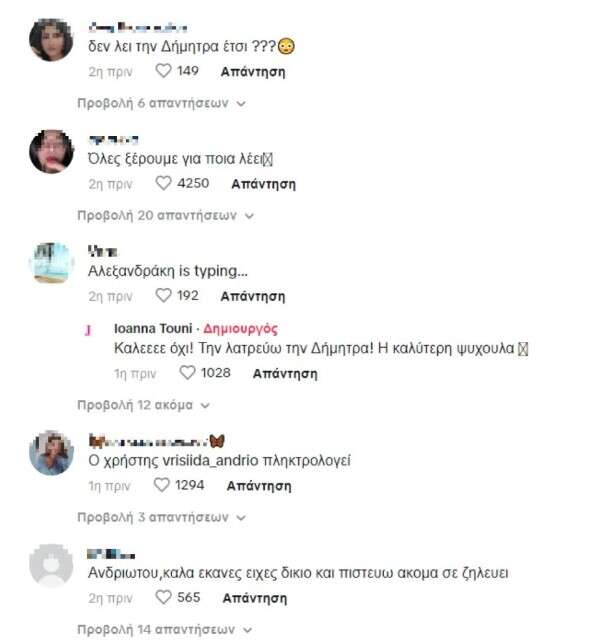Viewport: 612px width, 640px height.
Task: Tap the heart on the 192-likes comment
Action: tap(163, 296)
